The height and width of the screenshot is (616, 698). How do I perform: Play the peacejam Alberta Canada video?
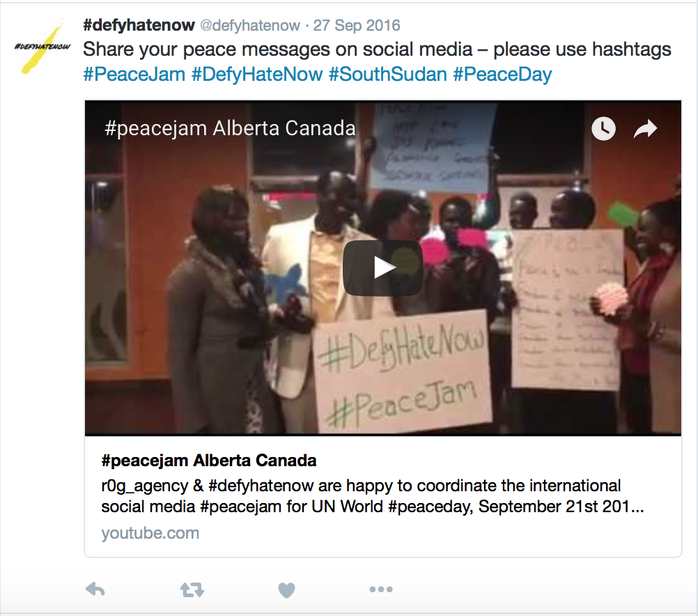pyautogui.click(x=383, y=268)
